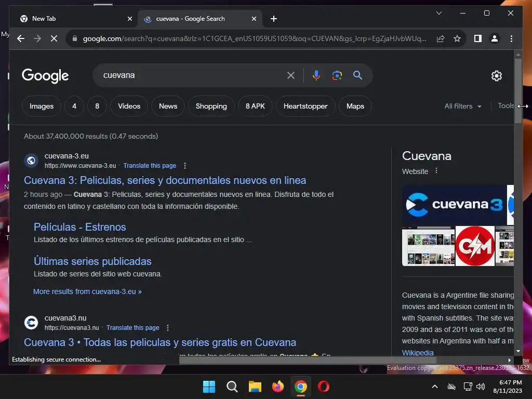This screenshot has height=399, width=532.
Task: Open options for cuevana3.nu result
Action: [168, 328]
